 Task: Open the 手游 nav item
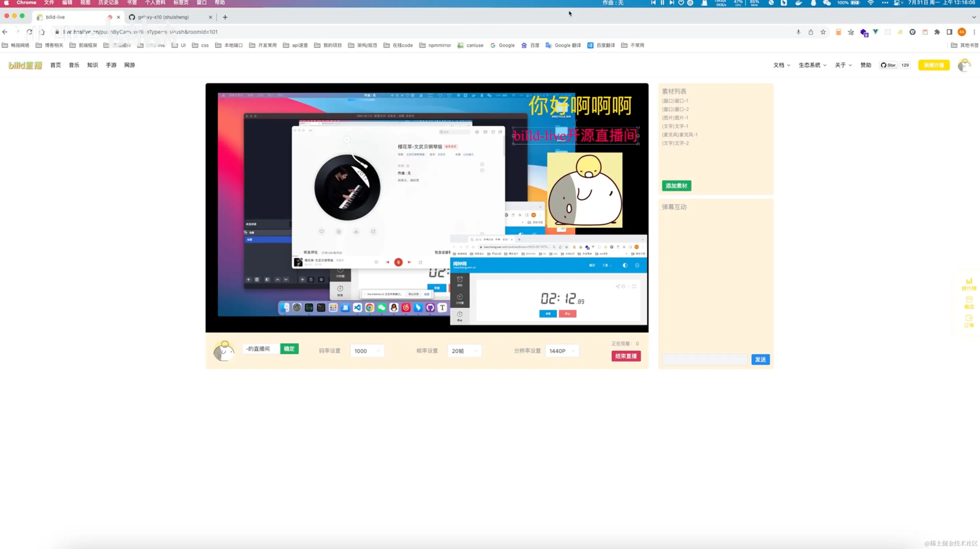pyautogui.click(x=111, y=65)
